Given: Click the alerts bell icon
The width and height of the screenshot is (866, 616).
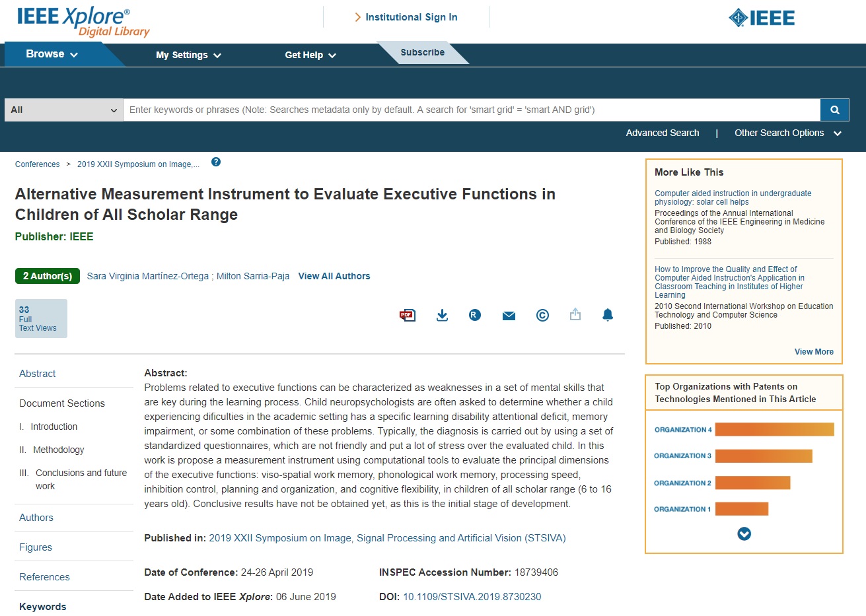Looking at the screenshot, I should [608, 315].
